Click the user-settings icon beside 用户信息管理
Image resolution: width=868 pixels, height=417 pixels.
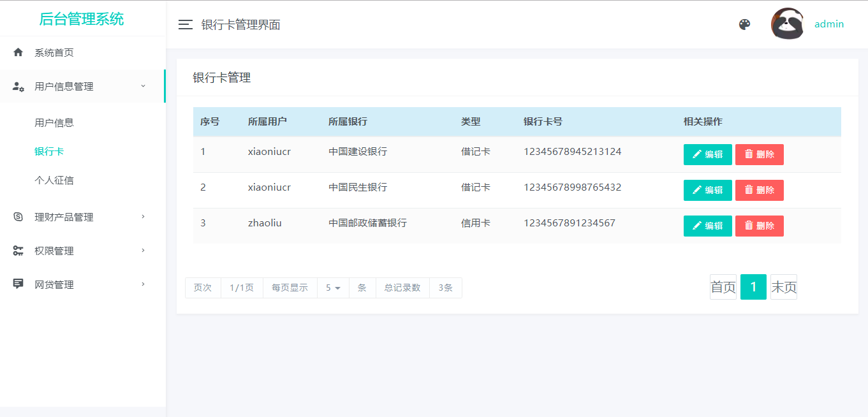18,86
